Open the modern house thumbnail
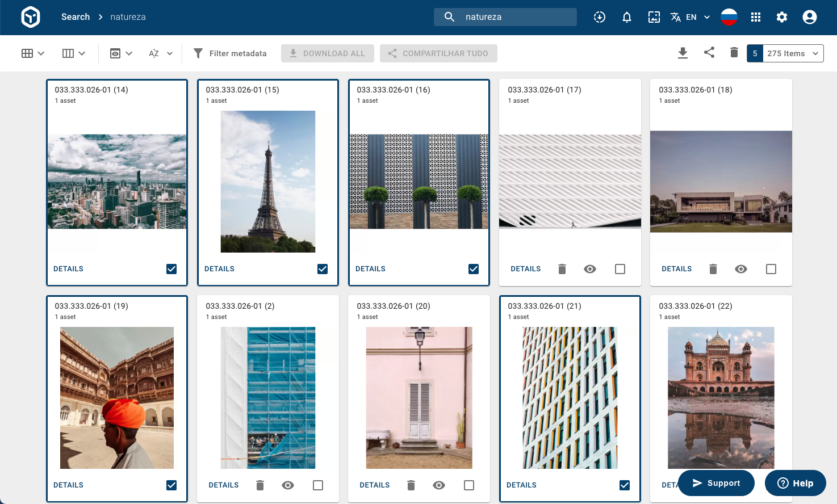Viewport: 837px width, 504px height. (721, 182)
